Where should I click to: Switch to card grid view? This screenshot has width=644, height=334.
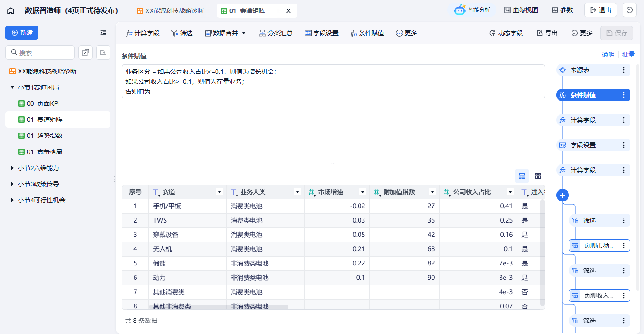[x=538, y=176]
